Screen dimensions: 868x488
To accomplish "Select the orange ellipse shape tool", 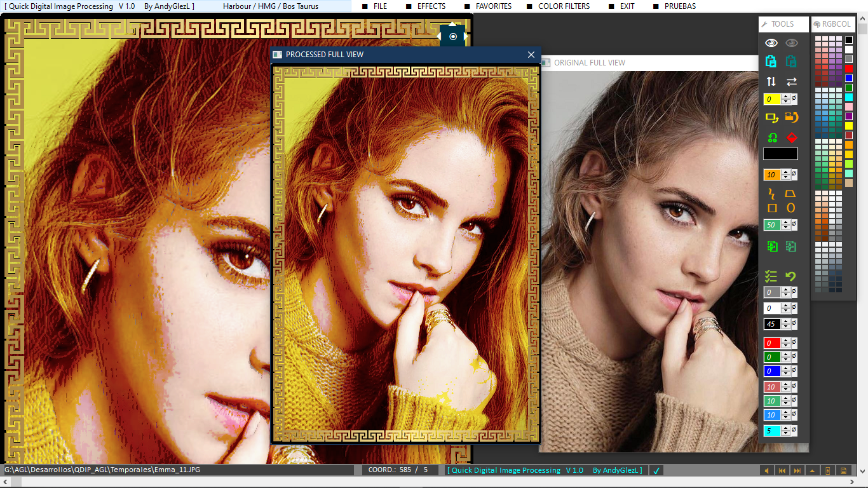I will (791, 208).
